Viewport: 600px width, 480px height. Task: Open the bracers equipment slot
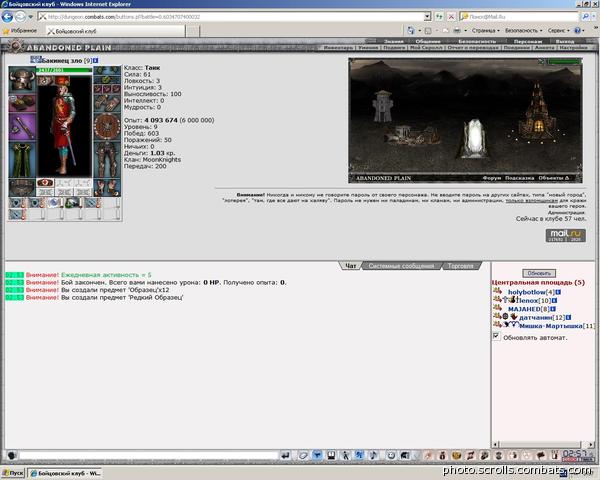click(x=22, y=102)
